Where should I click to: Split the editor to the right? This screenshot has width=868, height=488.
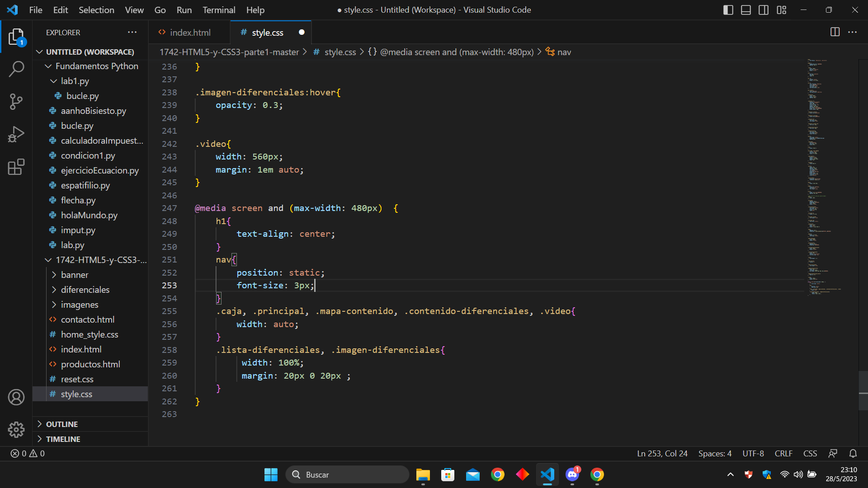click(x=835, y=32)
